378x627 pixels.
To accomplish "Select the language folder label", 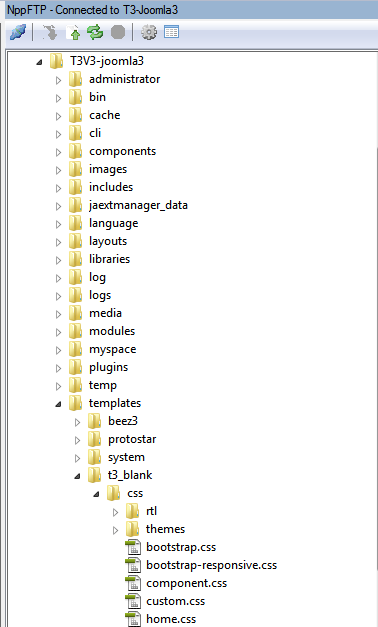I will coord(114,224).
